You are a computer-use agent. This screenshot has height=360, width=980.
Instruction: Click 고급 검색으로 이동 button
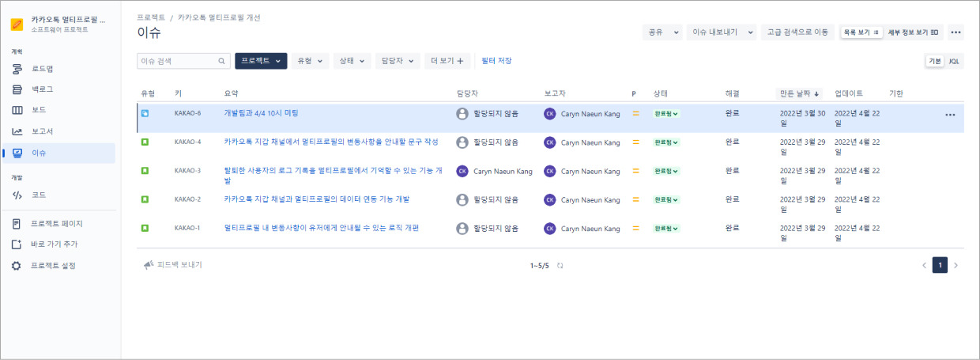[797, 32]
